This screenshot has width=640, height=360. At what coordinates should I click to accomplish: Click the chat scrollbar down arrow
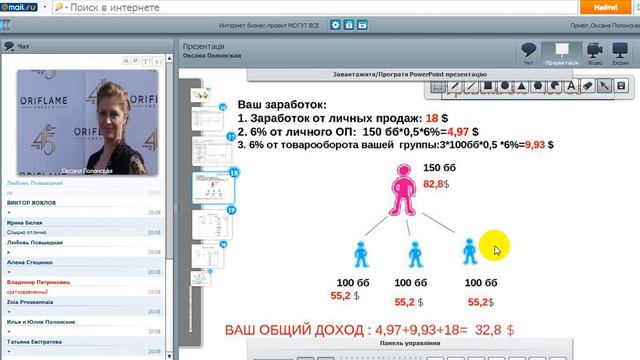click(169, 356)
